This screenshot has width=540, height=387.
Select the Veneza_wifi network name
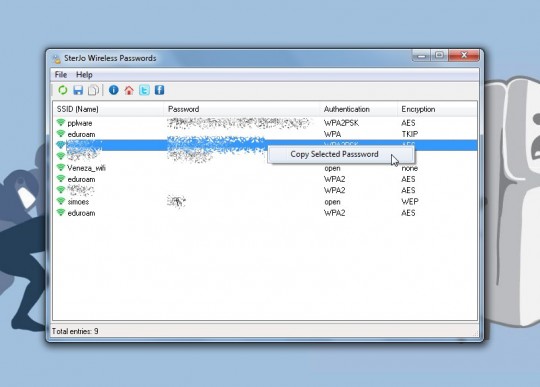[x=86, y=168]
